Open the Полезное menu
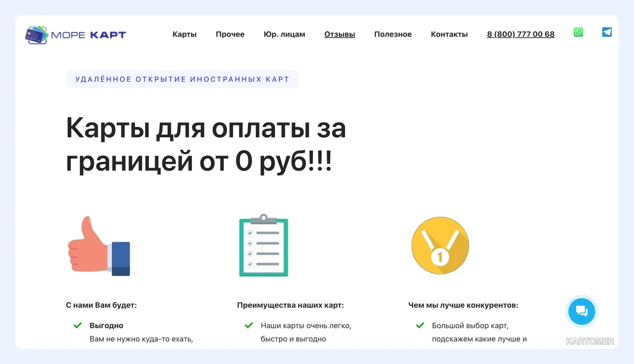The width and height of the screenshot is (634, 364). click(x=393, y=34)
